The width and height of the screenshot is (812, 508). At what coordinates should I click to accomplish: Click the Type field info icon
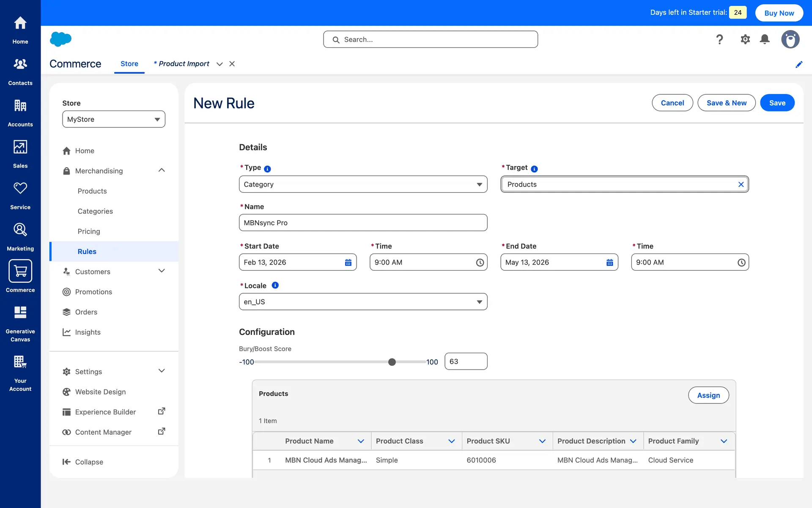coord(267,168)
